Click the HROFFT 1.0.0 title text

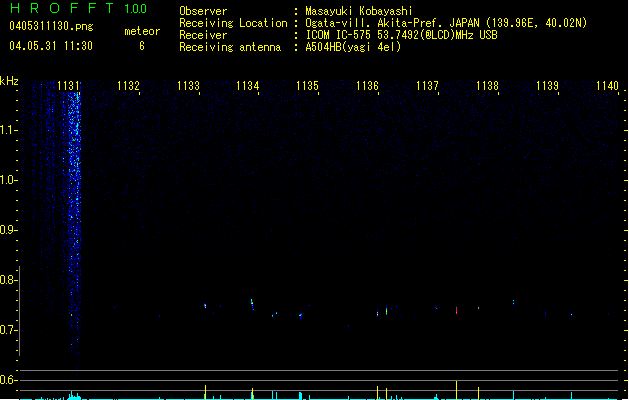click(x=78, y=8)
